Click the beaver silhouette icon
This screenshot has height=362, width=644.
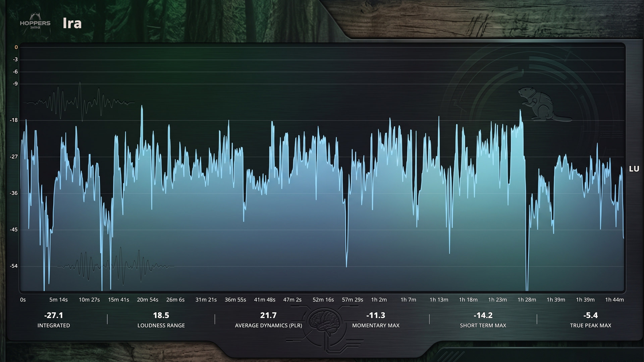tap(545, 104)
